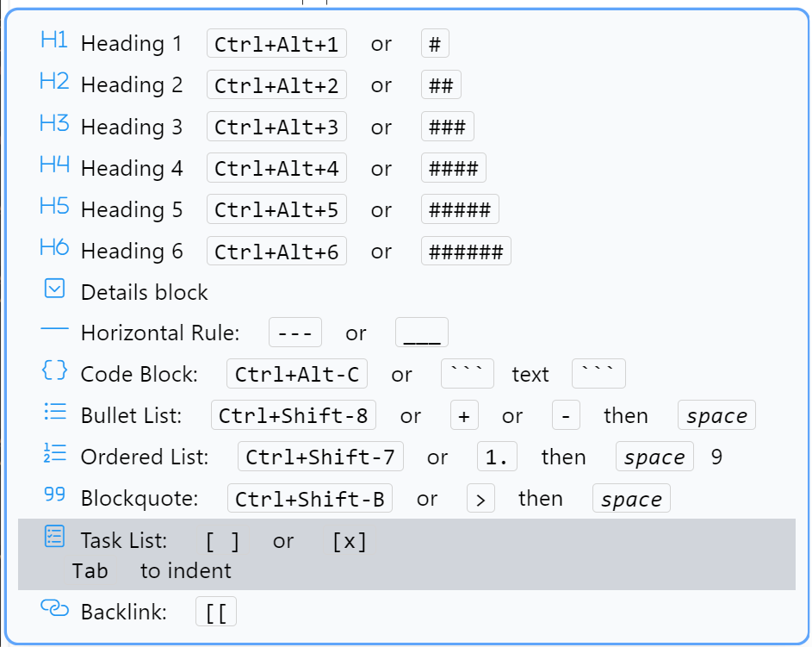
Task: Click the Details block chevron icon
Action: 54,289
